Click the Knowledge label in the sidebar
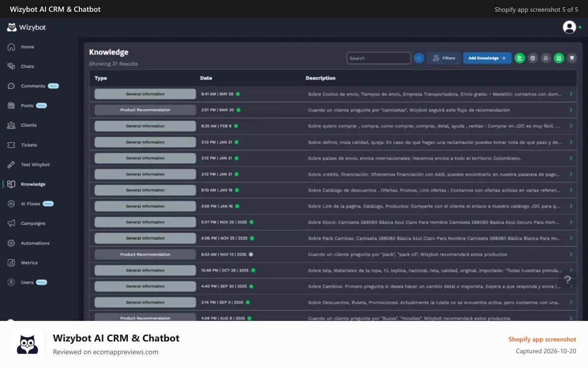Viewport: 588px width, 368px height. (33, 184)
